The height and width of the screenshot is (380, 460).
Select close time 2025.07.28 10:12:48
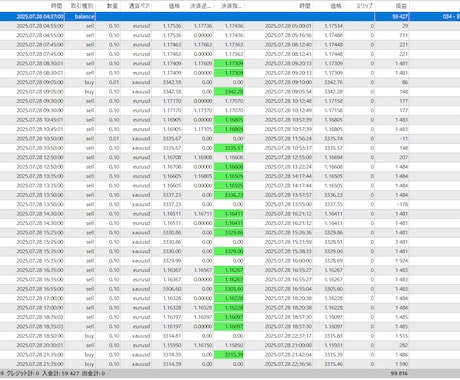pos(288,101)
